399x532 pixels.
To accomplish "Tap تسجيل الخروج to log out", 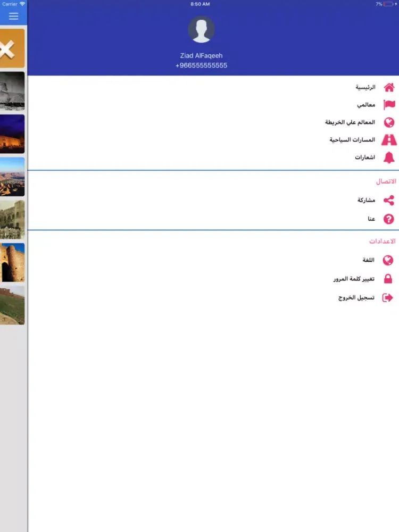I will (x=356, y=297).
